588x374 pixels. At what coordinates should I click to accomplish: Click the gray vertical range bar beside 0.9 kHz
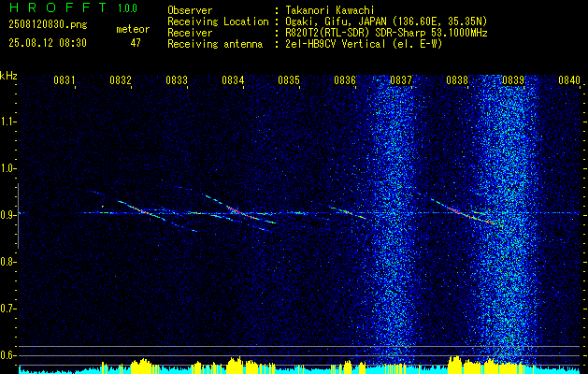click(x=18, y=216)
